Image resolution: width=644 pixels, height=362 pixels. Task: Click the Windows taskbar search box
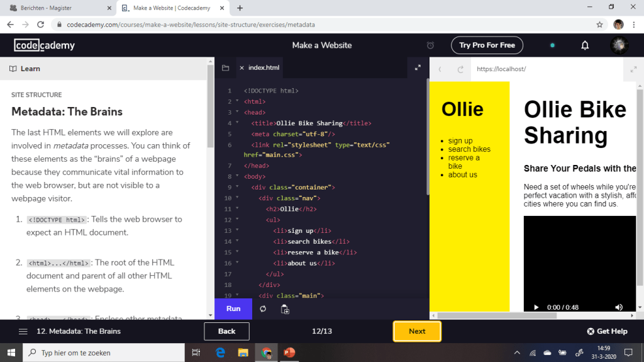(104, 353)
